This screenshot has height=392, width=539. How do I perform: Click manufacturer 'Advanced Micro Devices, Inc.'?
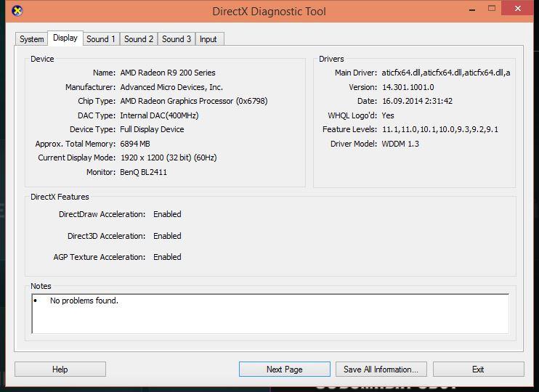171,87
